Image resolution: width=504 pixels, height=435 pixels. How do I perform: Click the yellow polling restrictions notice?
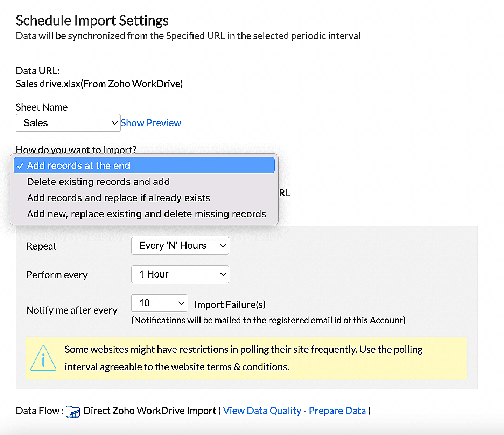pyautogui.click(x=246, y=358)
